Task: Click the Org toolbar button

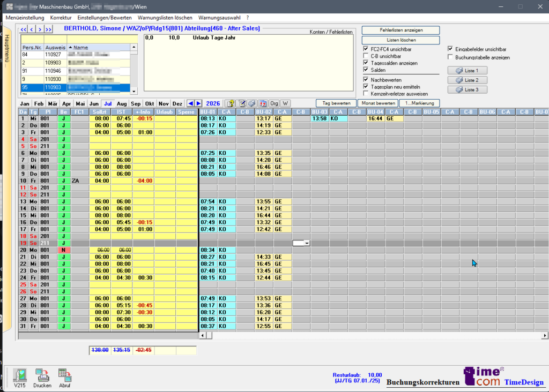Action: pos(274,103)
